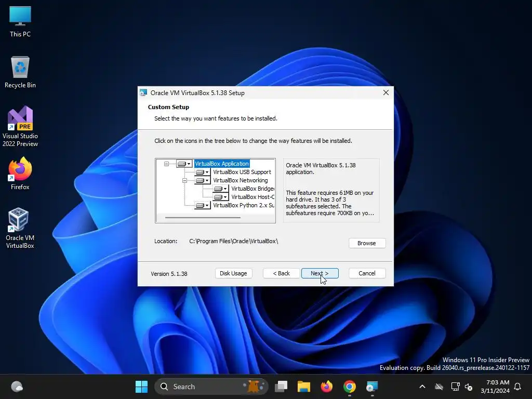Open the VirtualBox Bridged feature dropdown
Viewport: 532px width, 399px height.
click(x=220, y=189)
